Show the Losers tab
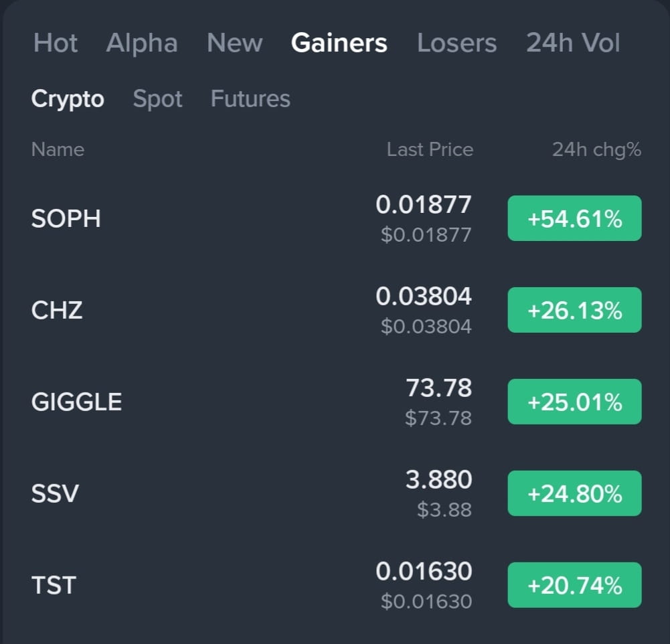Image resolution: width=670 pixels, height=644 pixels. click(456, 43)
